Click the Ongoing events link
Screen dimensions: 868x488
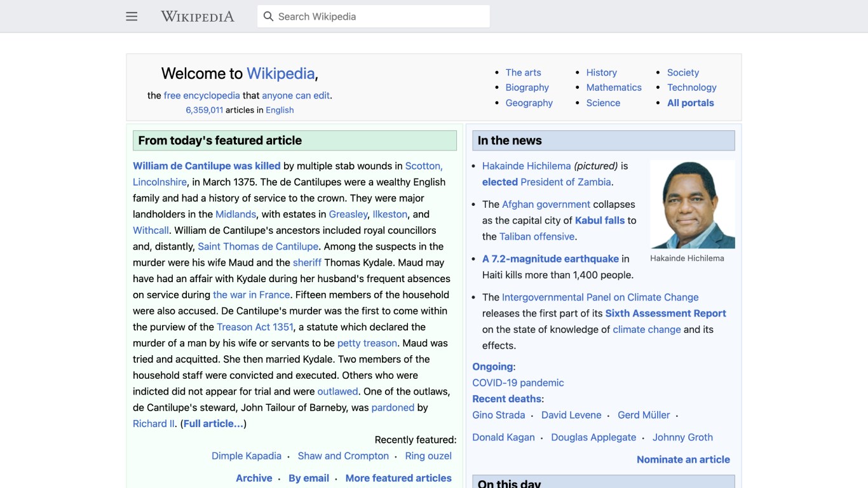pos(492,367)
